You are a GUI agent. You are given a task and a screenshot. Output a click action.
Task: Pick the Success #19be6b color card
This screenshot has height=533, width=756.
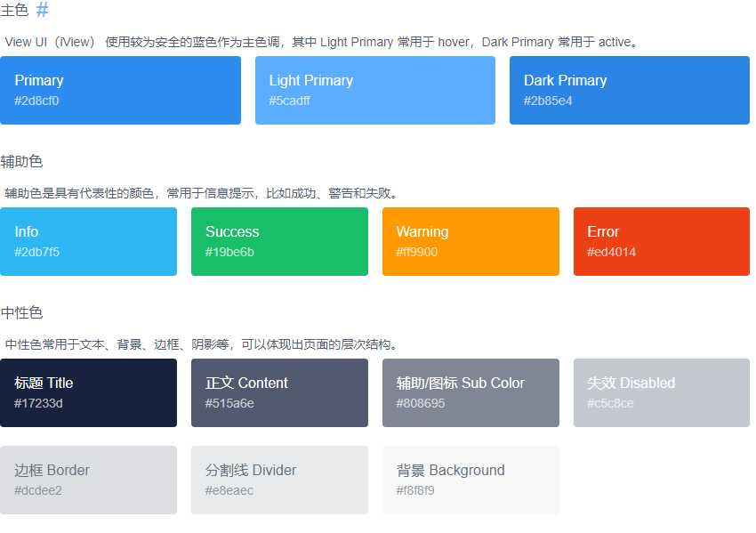(279, 242)
